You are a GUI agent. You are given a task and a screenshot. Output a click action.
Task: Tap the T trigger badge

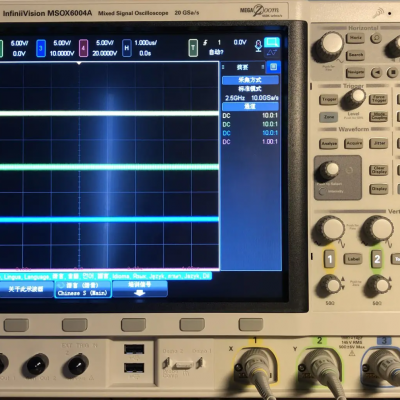coord(193,48)
